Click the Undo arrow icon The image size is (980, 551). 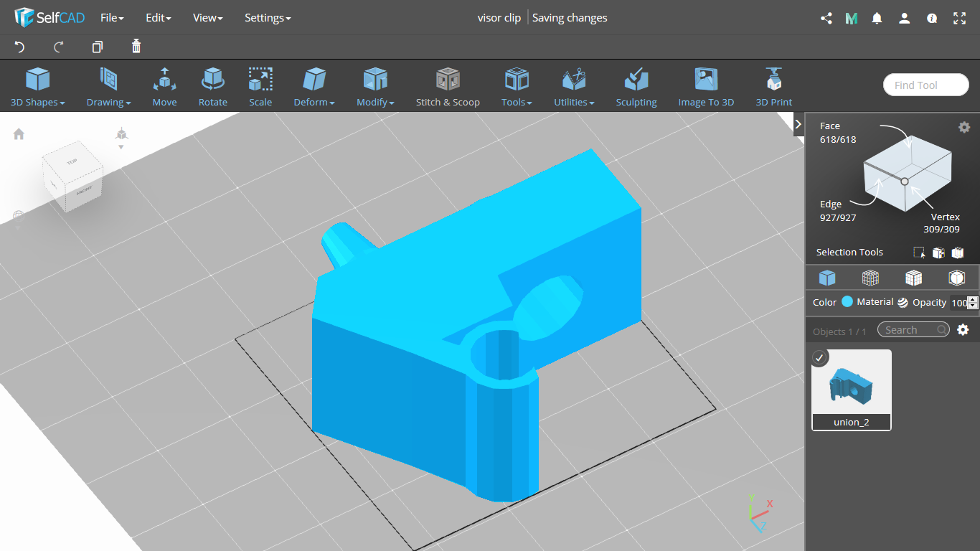[x=19, y=47]
